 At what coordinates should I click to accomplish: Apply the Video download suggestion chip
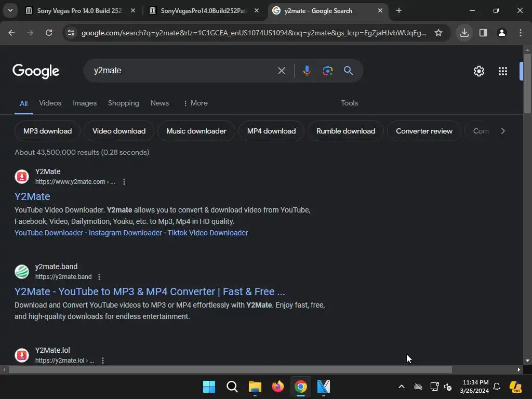tap(119, 131)
